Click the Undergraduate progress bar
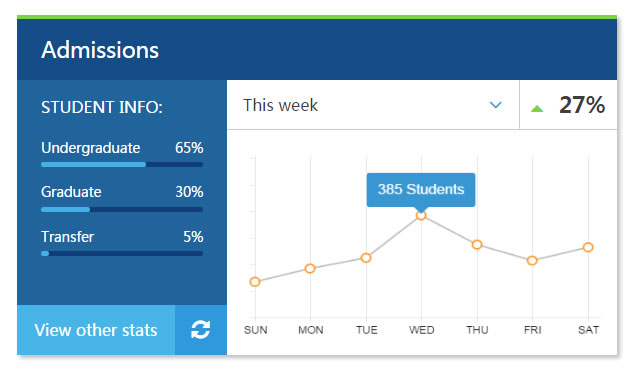 coord(122,165)
